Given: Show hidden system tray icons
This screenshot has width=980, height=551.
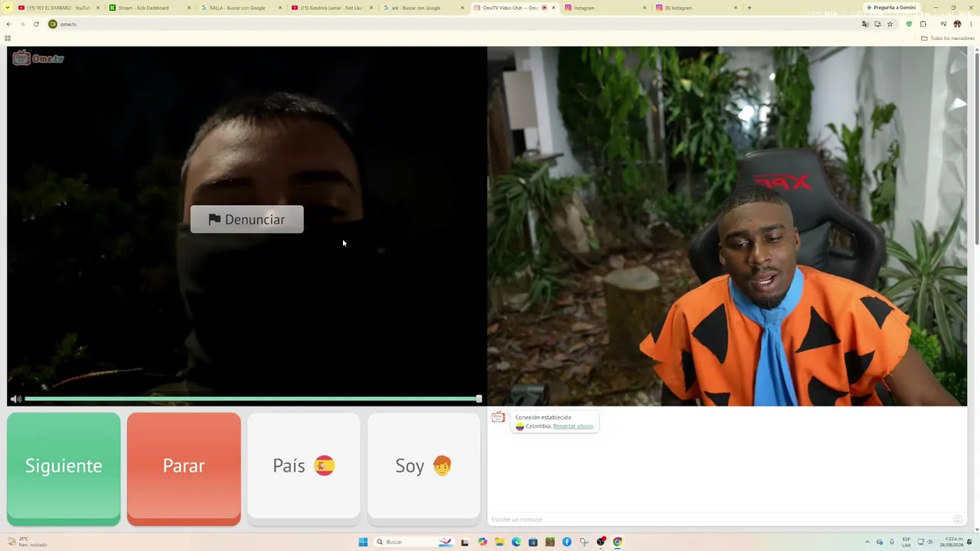Looking at the screenshot, I should pos(867,542).
